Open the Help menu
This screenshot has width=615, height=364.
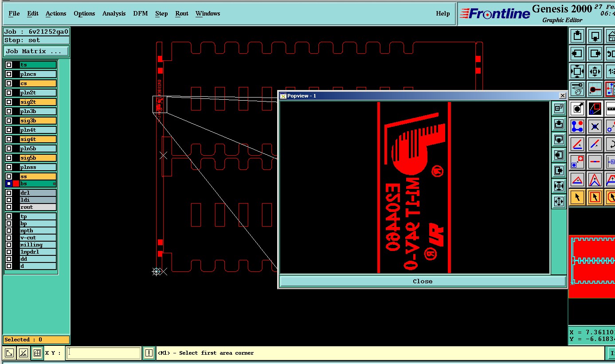(x=443, y=13)
